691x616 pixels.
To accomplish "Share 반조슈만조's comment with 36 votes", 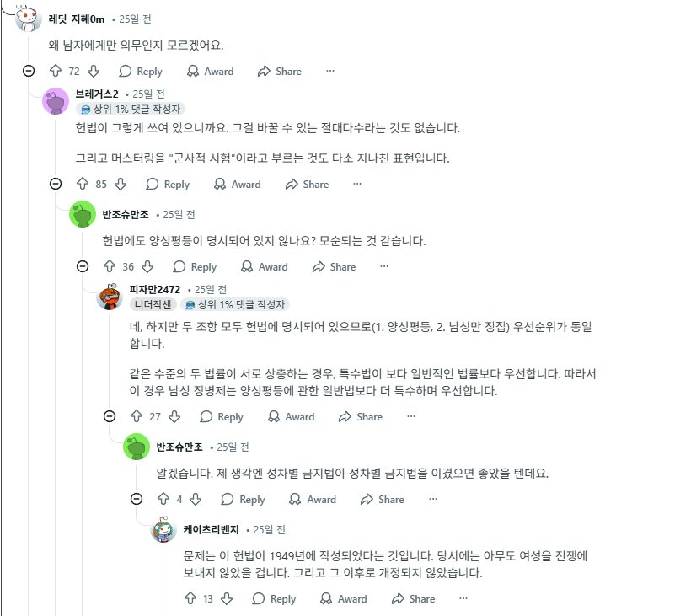I will tap(334, 267).
